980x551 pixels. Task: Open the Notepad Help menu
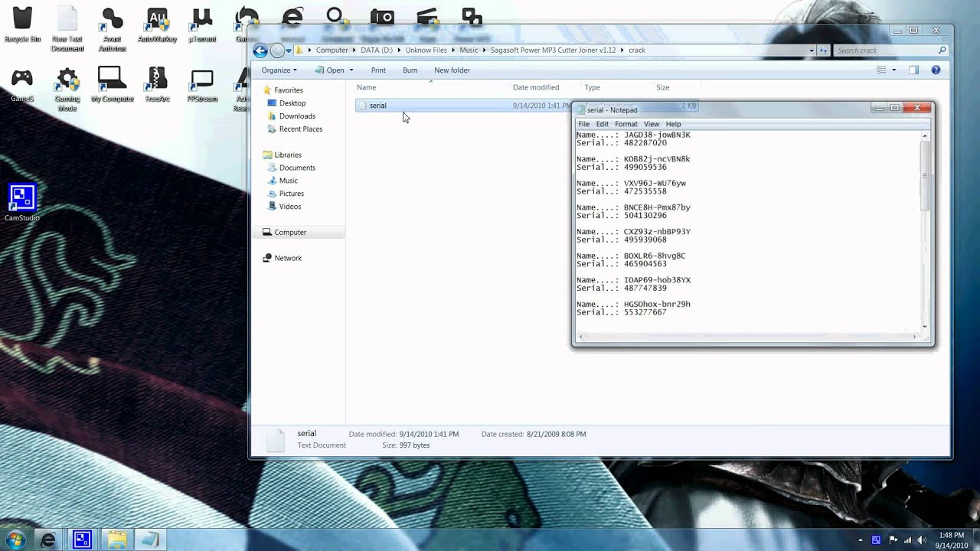click(674, 124)
